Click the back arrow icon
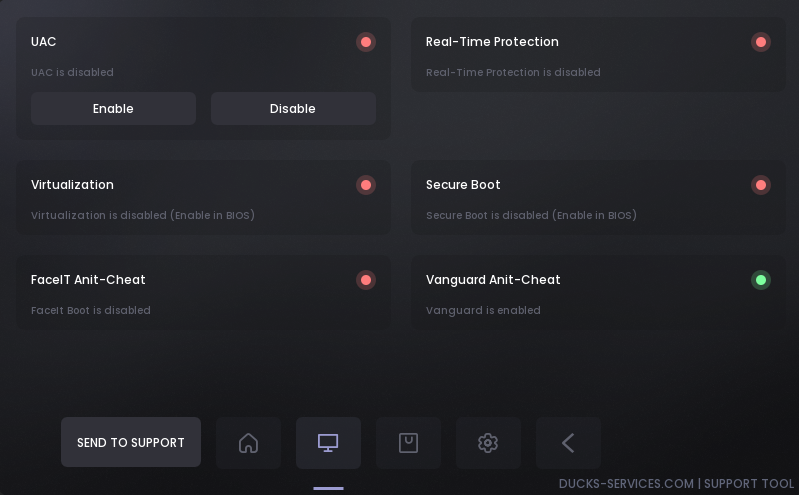The height and width of the screenshot is (495, 799). click(x=568, y=443)
